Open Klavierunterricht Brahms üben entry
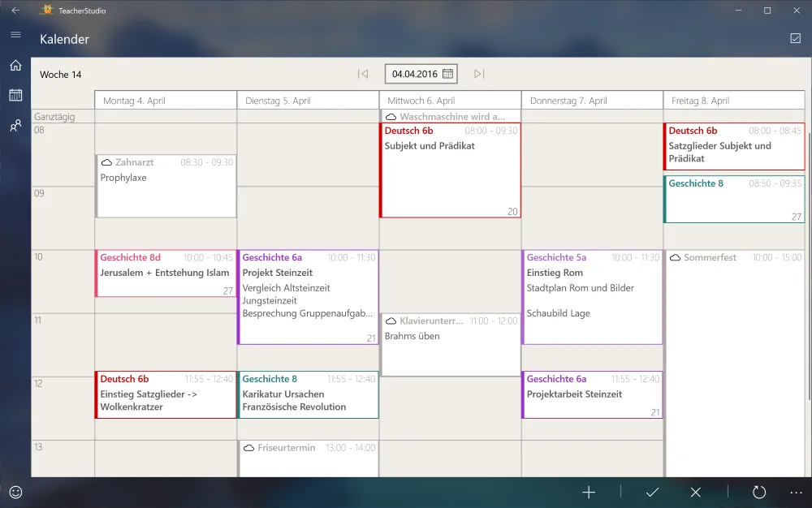The height and width of the screenshot is (508, 812). (450, 345)
